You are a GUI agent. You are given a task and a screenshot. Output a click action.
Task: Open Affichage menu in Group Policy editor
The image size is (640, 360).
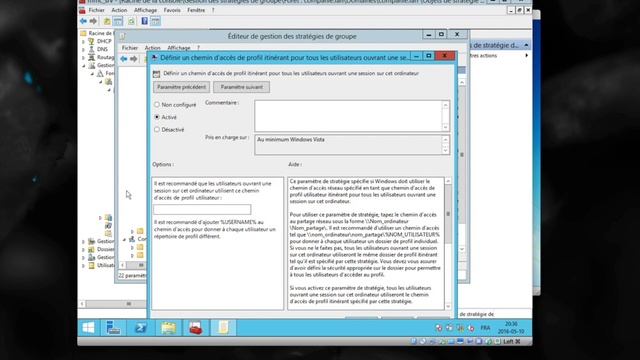tap(179, 48)
